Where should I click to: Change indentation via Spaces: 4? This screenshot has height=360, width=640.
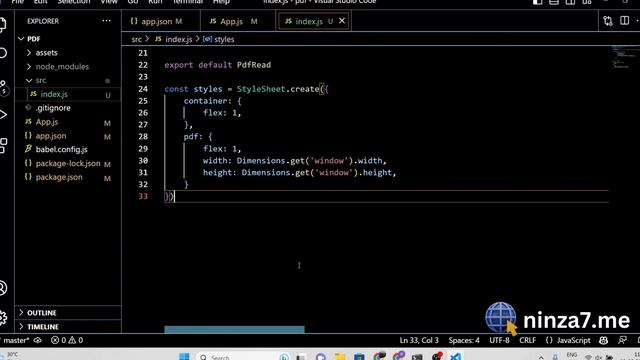[x=464, y=340]
